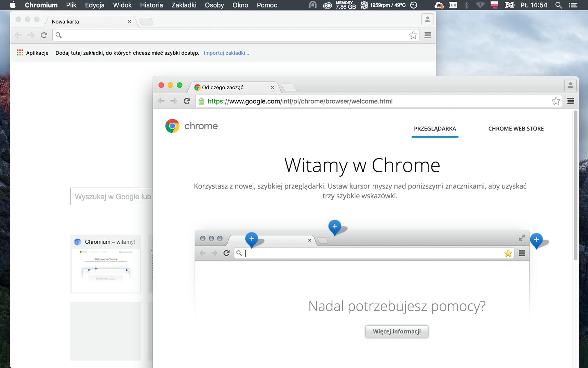Open Notification Center list icon
This screenshot has height=368, width=588.
click(573, 5)
